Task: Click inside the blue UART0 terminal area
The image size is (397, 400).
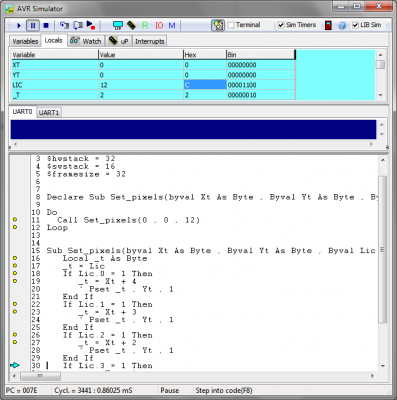Action: click(x=193, y=129)
